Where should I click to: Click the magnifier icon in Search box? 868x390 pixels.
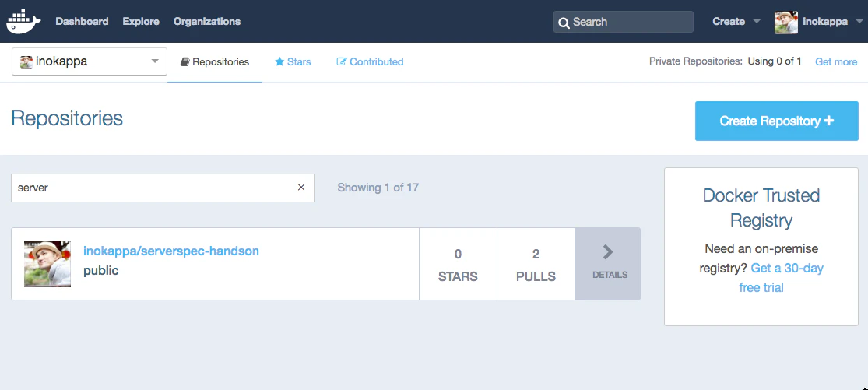tap(564, 23)
